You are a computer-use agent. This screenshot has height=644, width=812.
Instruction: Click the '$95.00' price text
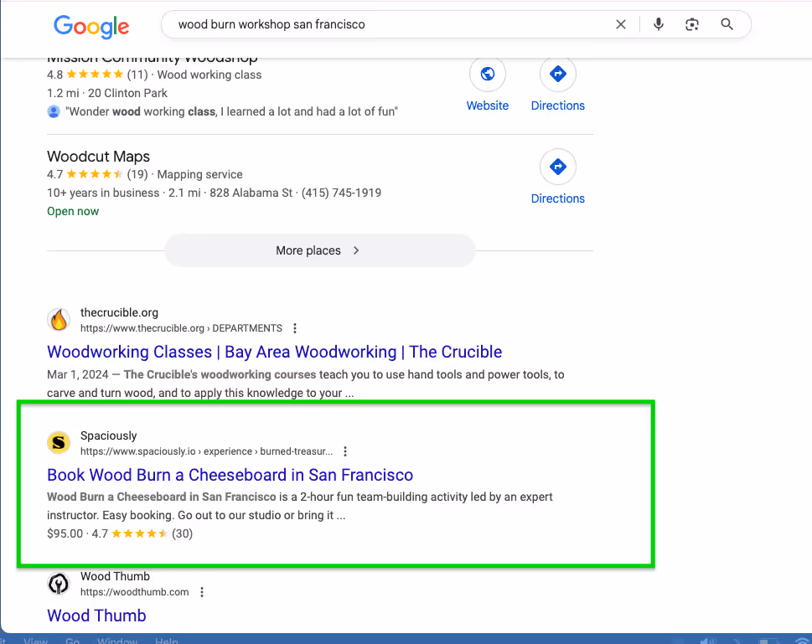(65, 533)
